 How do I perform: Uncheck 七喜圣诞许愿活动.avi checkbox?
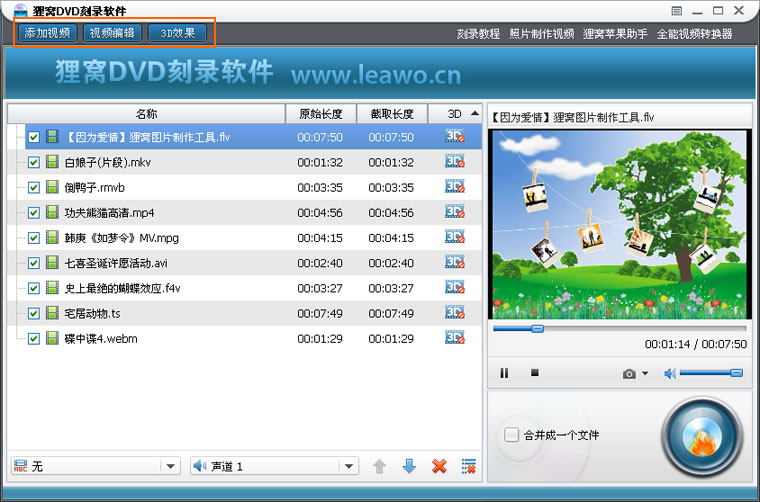33,263
